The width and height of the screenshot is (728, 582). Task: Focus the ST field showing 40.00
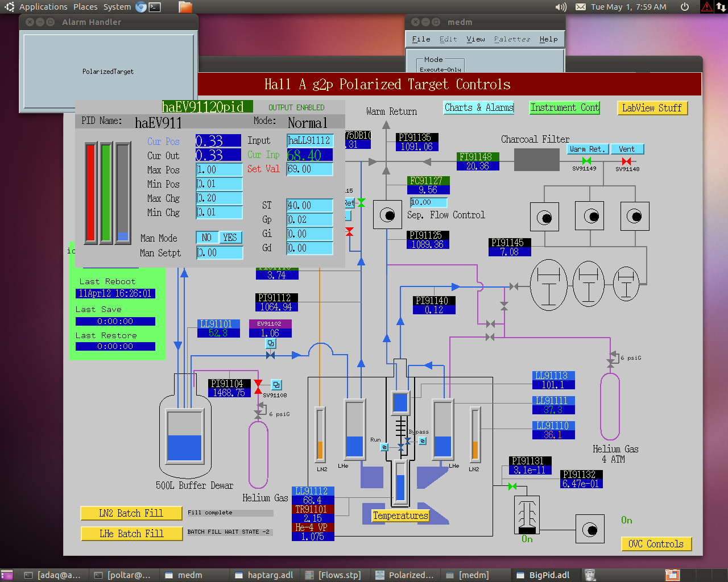coord(309,205)
